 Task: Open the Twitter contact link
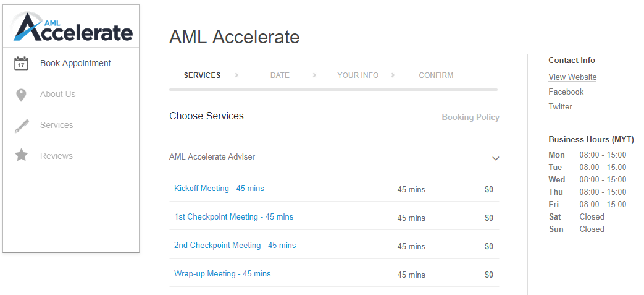[x=560, y=107]
